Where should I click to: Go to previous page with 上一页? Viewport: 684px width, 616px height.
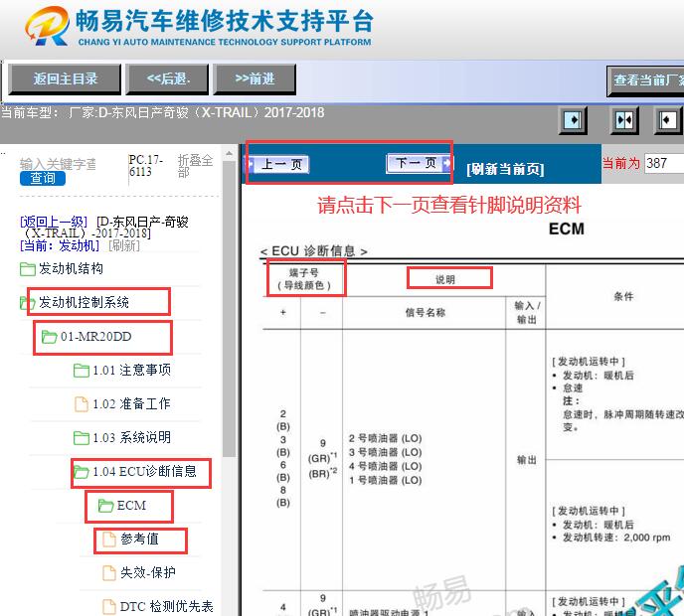[278, 164]
